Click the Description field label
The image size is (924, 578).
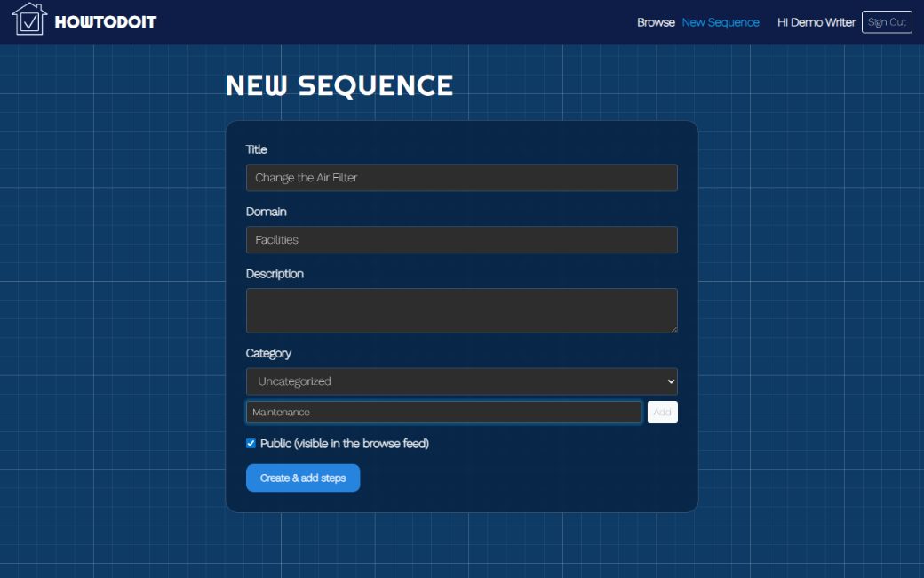275,274
